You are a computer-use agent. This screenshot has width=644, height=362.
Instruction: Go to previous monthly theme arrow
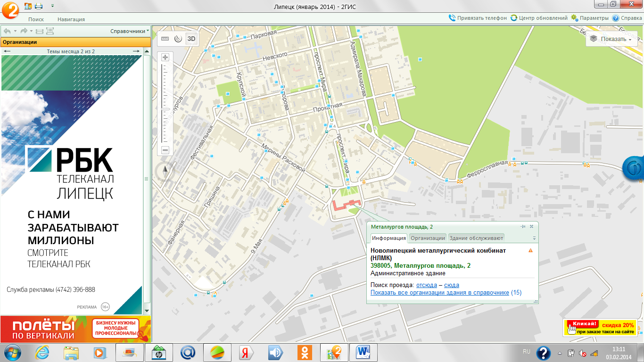7,51
